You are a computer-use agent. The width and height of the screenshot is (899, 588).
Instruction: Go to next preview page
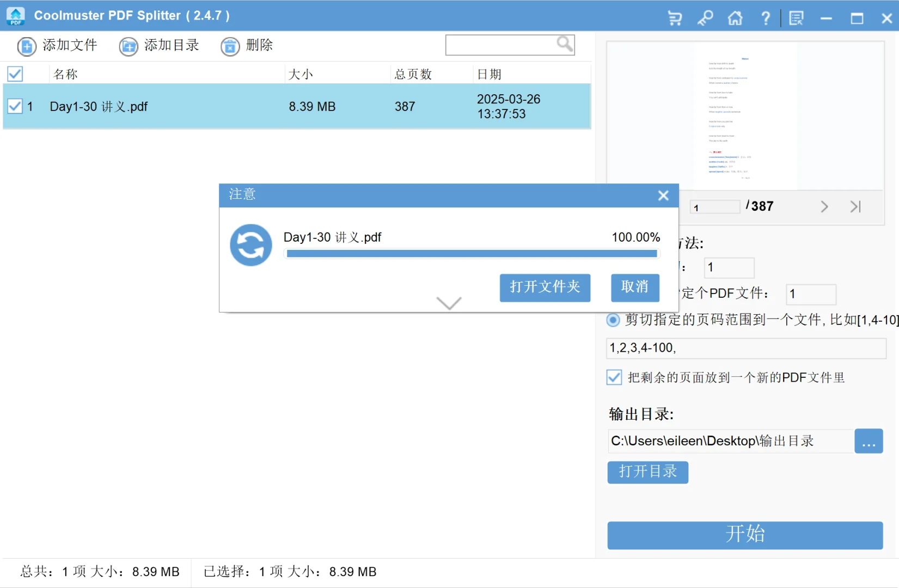(x=824, y=206)
